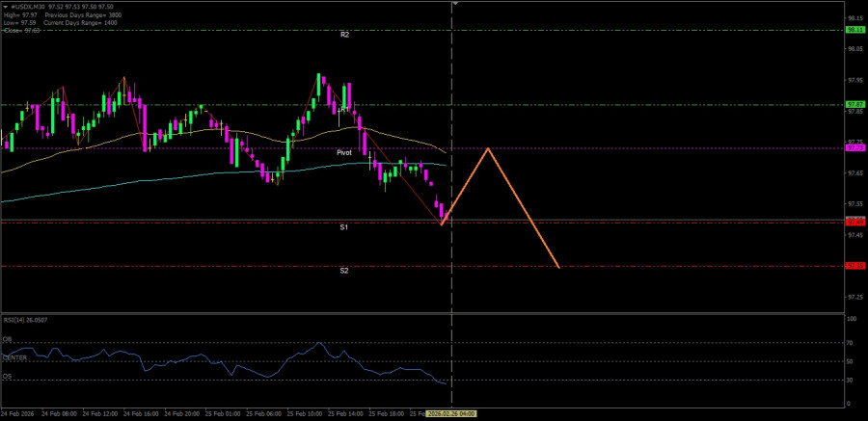Click the #USDX,M30 chart title text
The width and height of the screenshot is (868, 421).
tap(29, 5)
